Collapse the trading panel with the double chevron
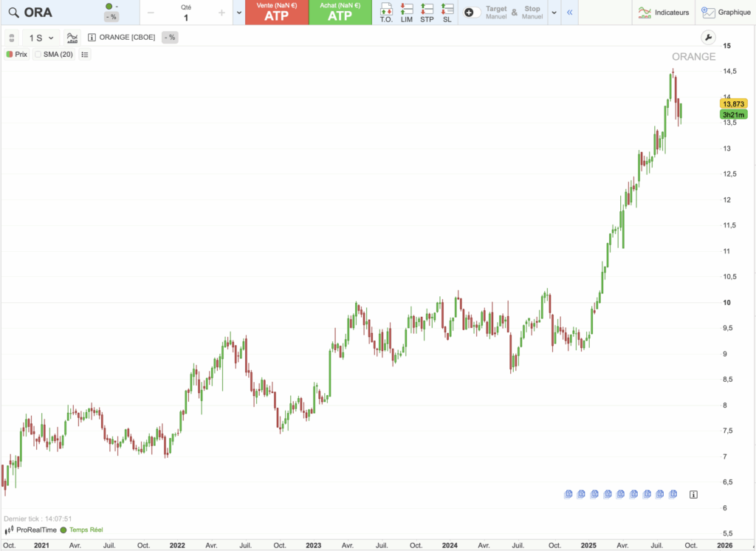Viewport: 756px width, 551px height. coord(569,12)
